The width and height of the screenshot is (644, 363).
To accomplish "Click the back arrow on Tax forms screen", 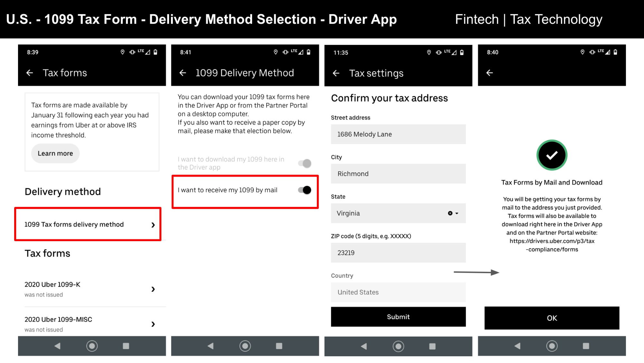I will pyautogui.click(x=30, y=73).
